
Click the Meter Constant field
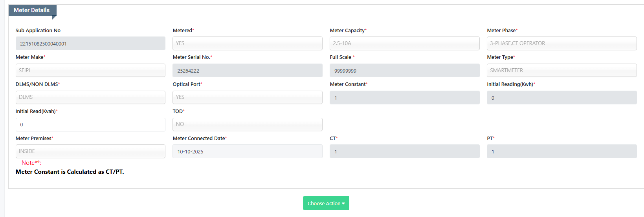point(404,98)
